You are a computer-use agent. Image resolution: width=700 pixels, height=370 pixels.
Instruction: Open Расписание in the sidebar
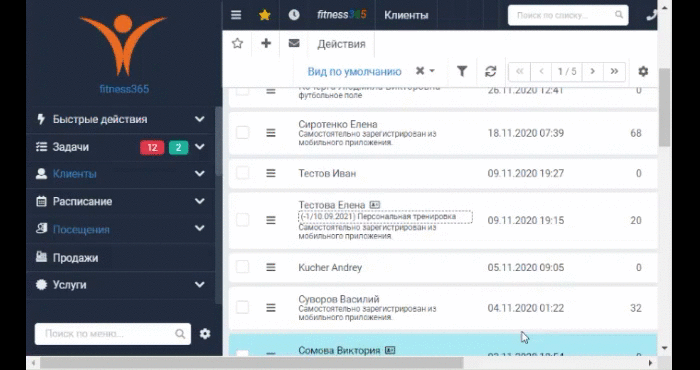(83, 201)
